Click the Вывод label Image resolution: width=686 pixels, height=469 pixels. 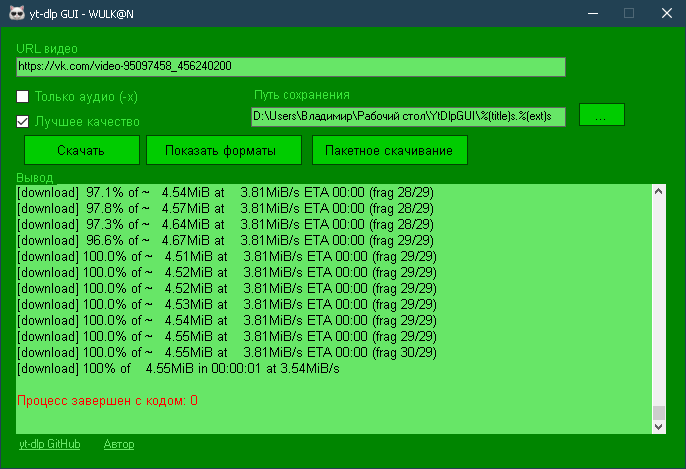35,178
